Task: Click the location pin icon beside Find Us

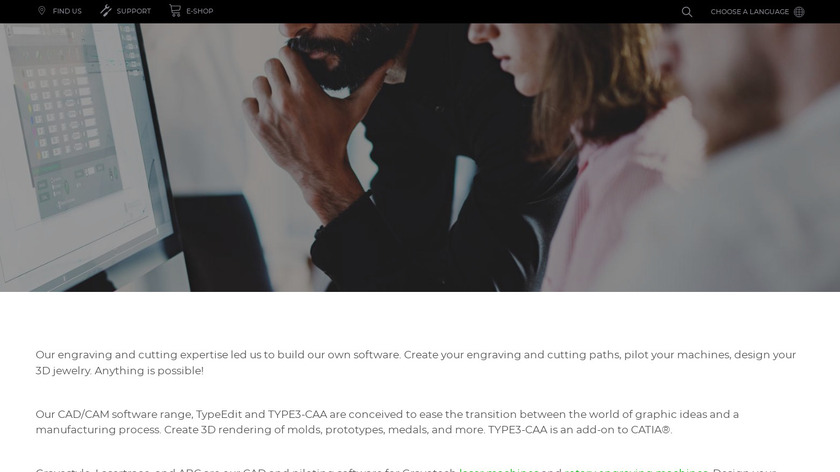Action: point(42,11)
